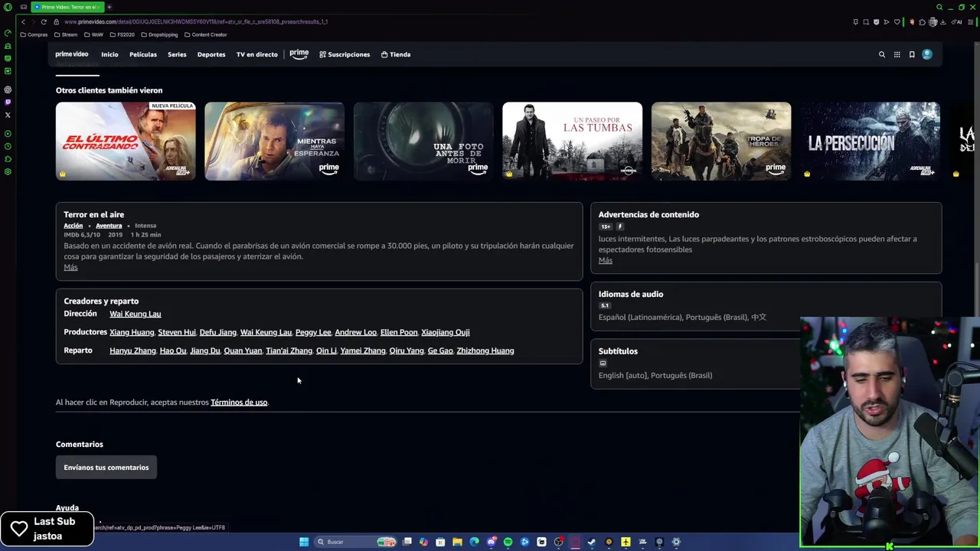Open the profile avatar menu

pyautogui.click(x=927, y=54)
